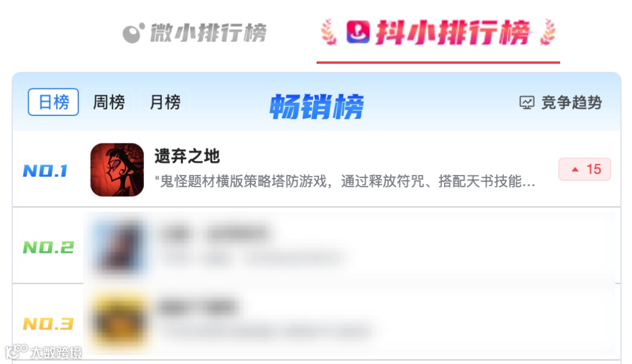Screen dimensions: 632x364
Task: Open the 遗弃之地 game icon
Action: [117, 170]
